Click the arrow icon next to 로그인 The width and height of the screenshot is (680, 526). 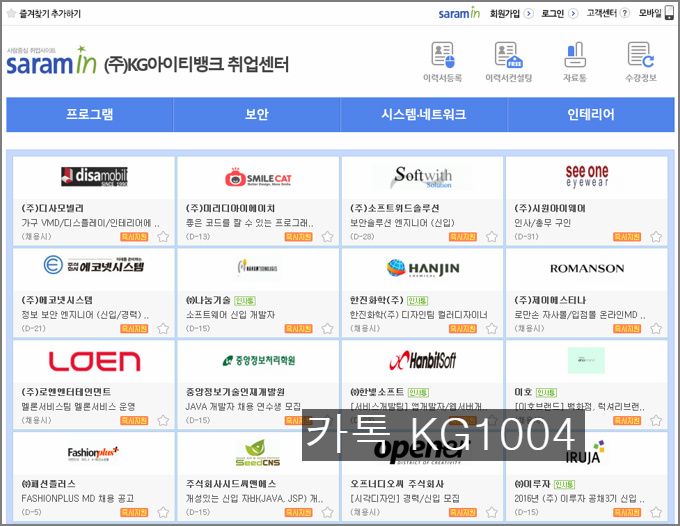(x=573, y=13)
